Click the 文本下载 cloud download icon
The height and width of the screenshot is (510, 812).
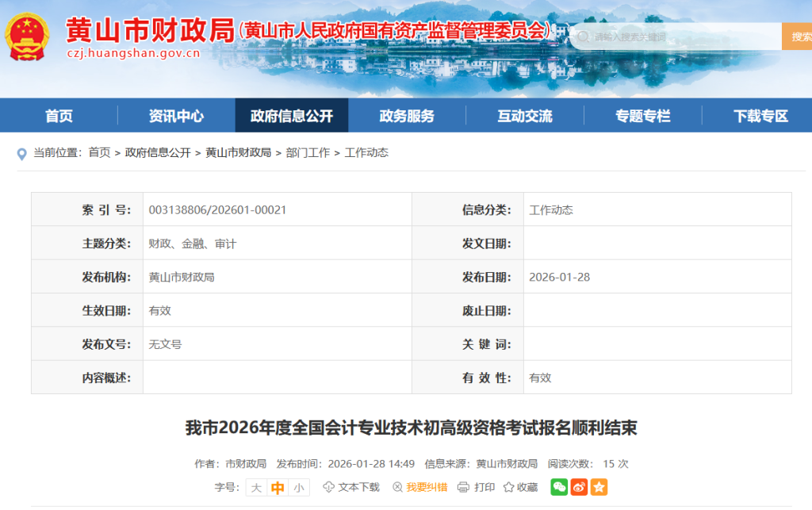click(x=328, y=487)
